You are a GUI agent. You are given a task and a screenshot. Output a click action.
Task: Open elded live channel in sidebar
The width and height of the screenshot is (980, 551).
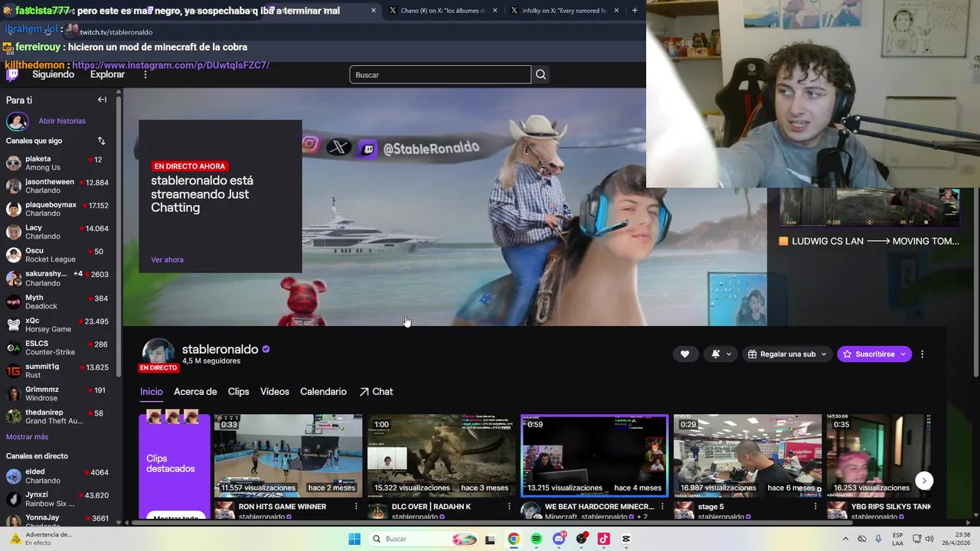click(x=58, y=476)
